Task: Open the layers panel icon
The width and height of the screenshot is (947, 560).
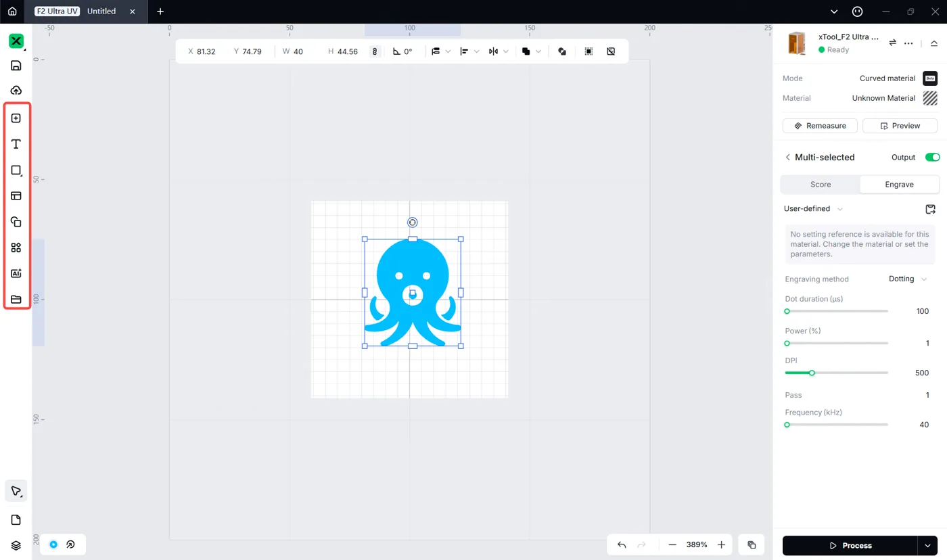Action: pos(16,545)
